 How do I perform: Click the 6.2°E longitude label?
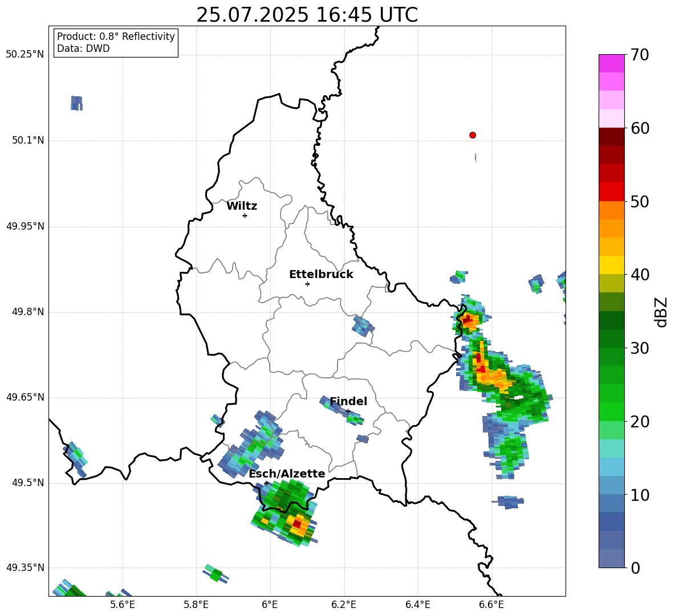[344, 605]
